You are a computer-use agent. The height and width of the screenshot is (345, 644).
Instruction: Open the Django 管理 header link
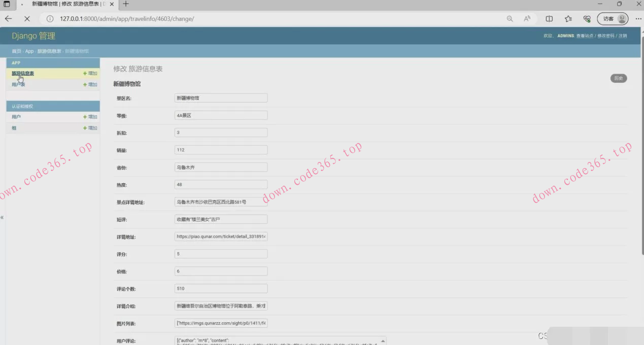point(33,36)
